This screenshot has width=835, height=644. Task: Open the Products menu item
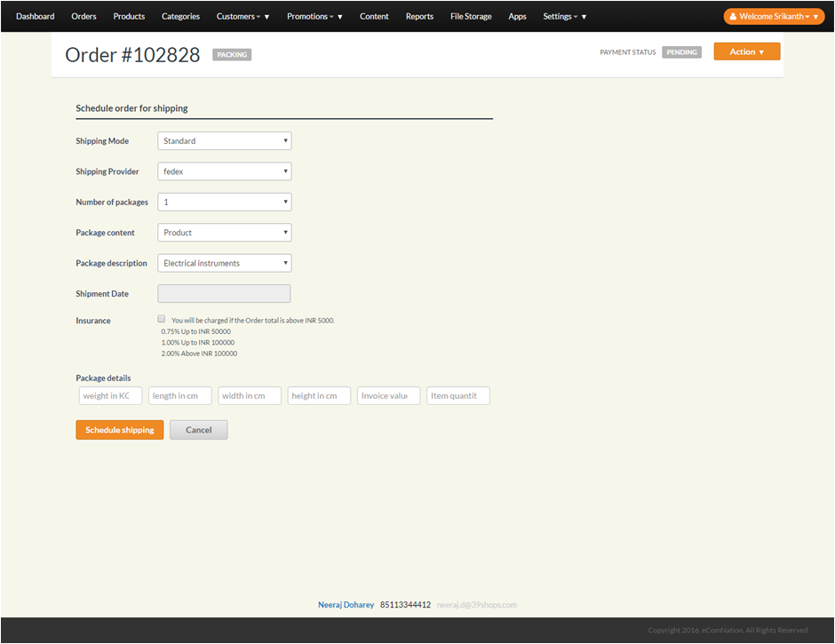[x=129, y=17]
